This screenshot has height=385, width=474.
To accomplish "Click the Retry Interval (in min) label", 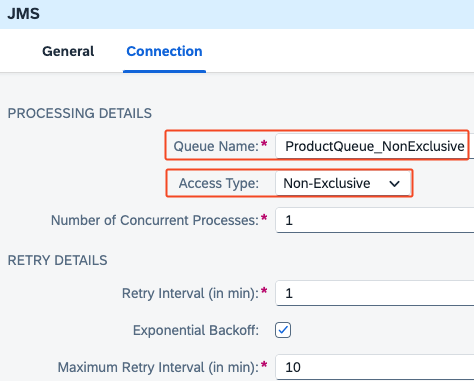I will click(x=190, y=294).
